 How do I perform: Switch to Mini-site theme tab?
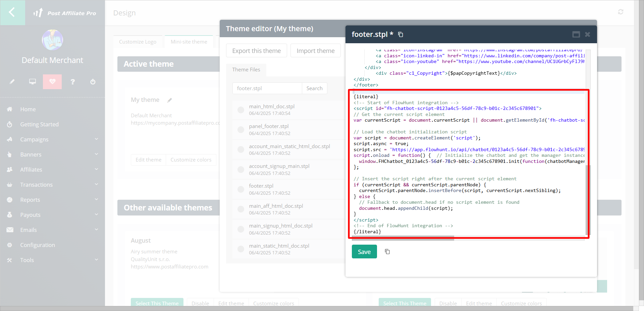189,42
